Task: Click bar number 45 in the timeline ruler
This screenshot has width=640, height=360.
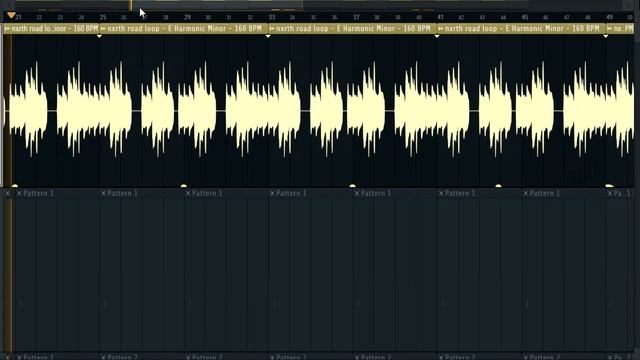Action: [x=525, y=17]
